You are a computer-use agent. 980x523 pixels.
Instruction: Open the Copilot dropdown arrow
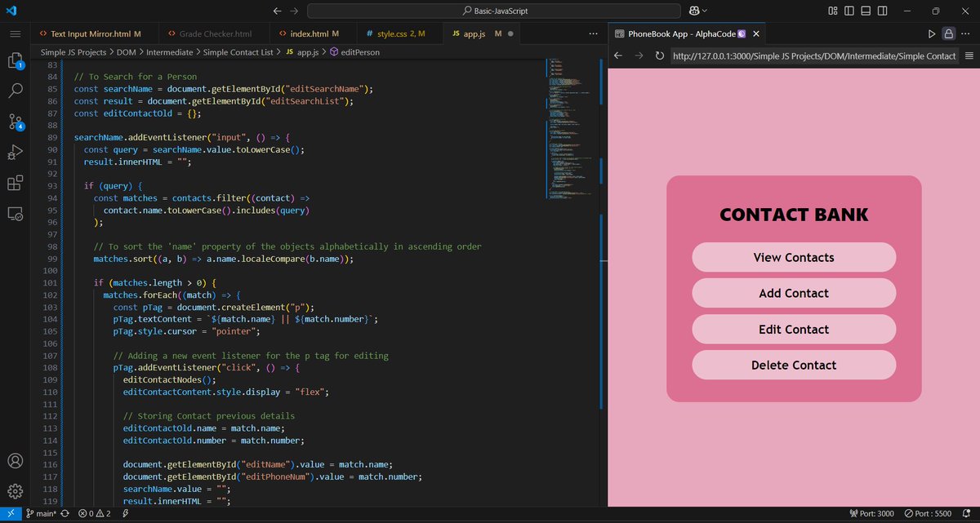(x=705, y=11)
